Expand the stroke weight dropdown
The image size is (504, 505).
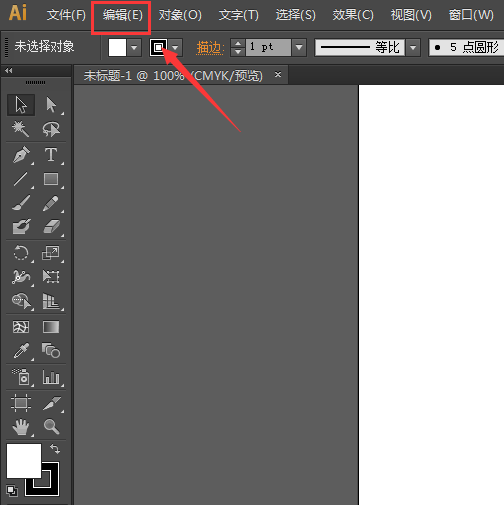click(299, 48)
